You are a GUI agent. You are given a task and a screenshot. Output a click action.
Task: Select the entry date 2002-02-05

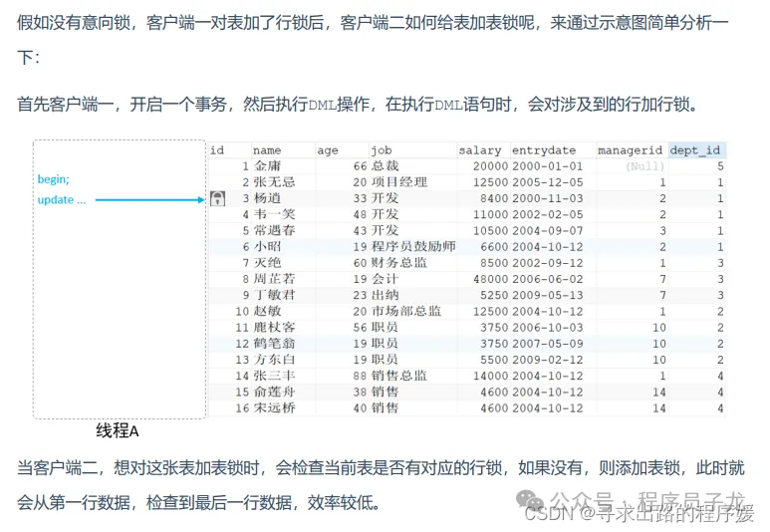tap(548, 215)
